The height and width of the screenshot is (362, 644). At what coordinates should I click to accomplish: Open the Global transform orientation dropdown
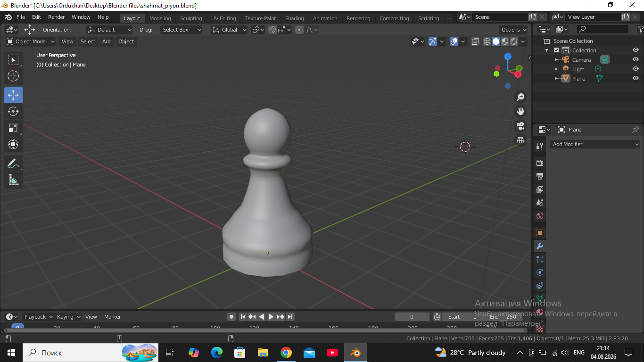pyautogui.click(x=230, y=30)
